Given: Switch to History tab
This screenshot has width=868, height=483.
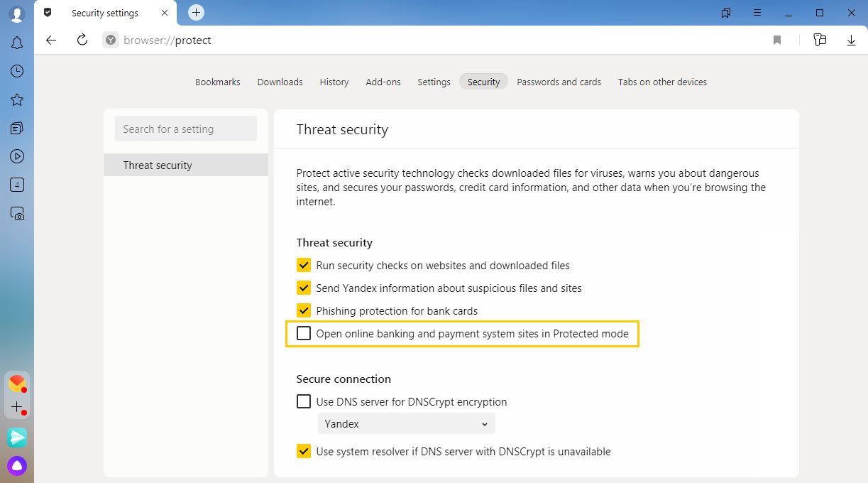Looking at the screenshot, I should click(334, 82).
